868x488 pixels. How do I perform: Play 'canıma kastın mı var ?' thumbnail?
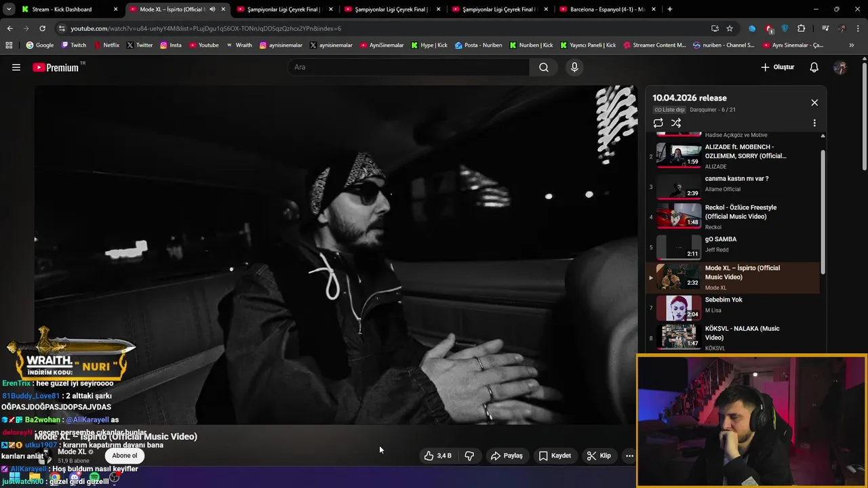(x=679, y=186)
